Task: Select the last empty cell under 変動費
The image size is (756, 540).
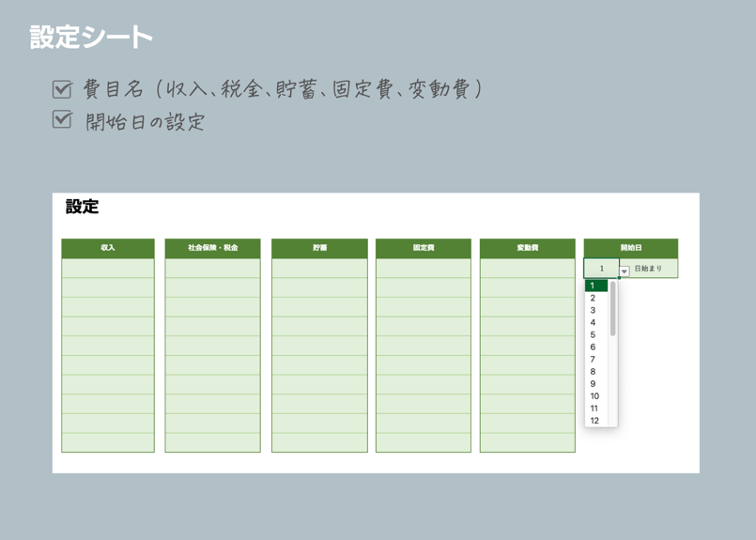Action: pyautogui.click(x=527, y=442)
